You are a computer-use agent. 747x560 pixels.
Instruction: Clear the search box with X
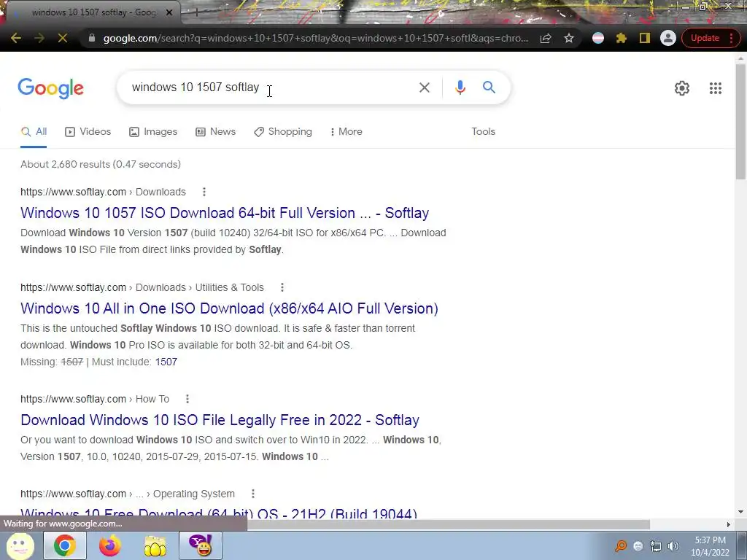tap(424, 87)
